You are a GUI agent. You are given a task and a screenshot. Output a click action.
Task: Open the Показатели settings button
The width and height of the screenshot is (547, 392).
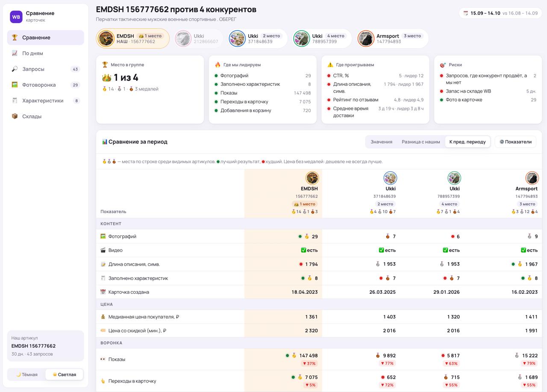pos(515,142)
